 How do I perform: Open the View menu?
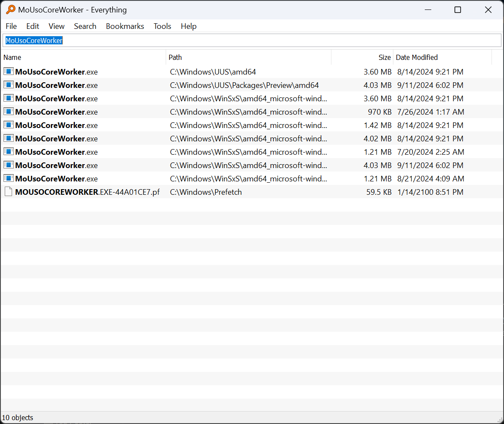tap(56, 26)
